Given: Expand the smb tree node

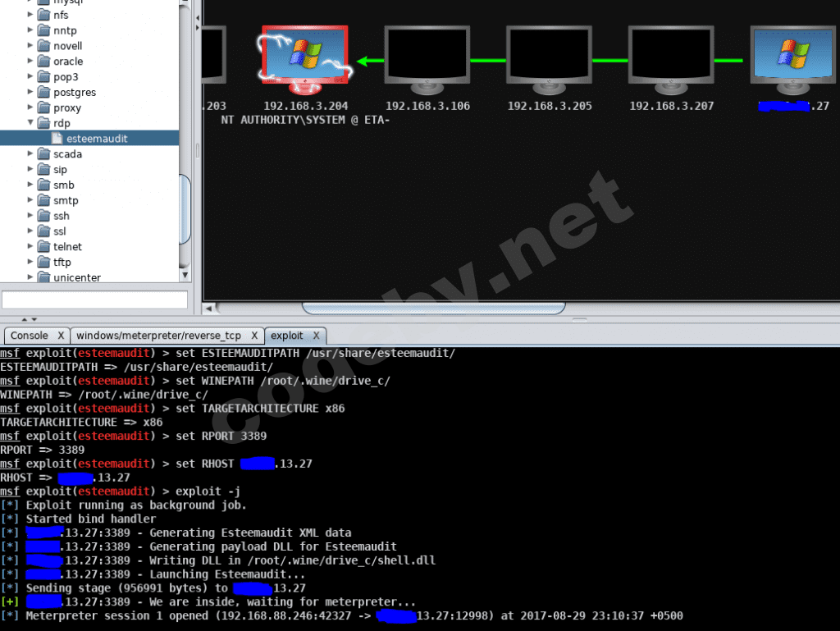Looking at the screenshot, I should click(x=30, y=185).
